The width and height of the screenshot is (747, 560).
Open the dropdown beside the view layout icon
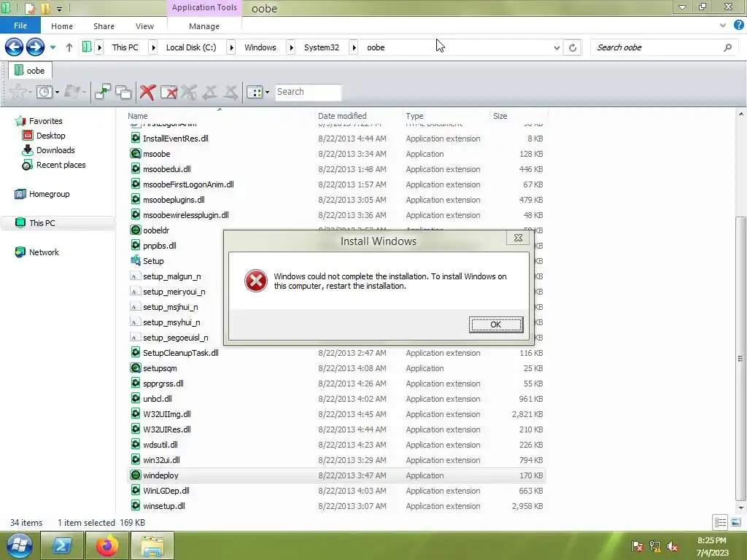tap(267, 92)
